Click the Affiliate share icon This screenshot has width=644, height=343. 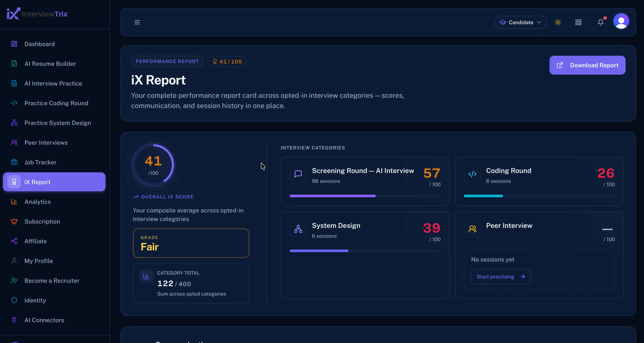click(14, 241)
